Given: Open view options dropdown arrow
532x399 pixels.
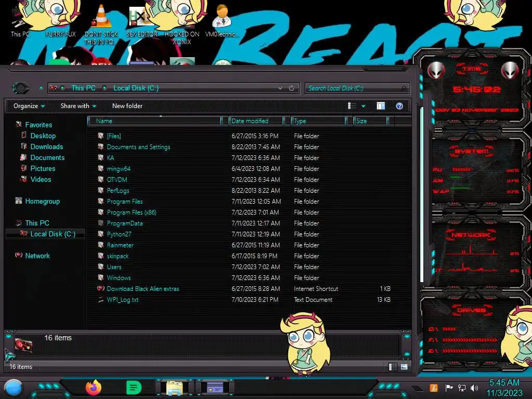Looking at the screenshot, I should (x=363, y=106).
